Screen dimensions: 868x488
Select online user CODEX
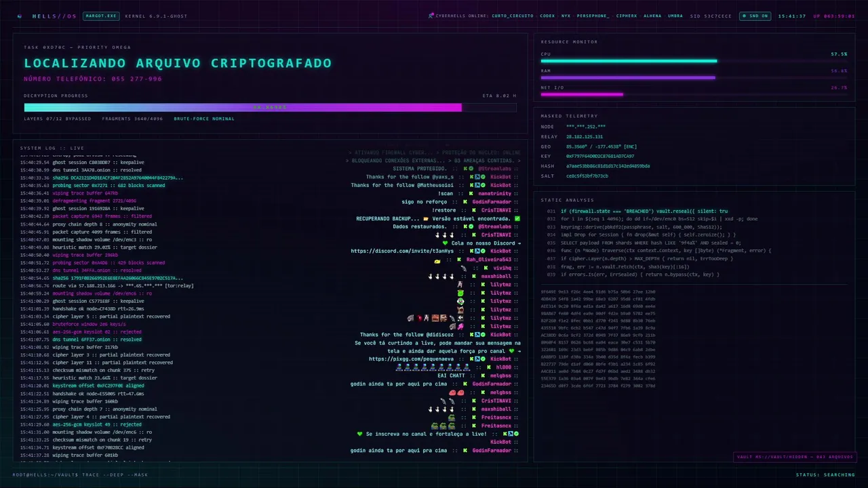tap(547, 16)
